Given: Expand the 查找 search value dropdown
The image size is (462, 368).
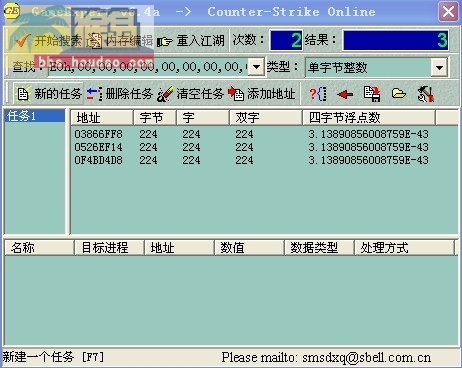Looking at the screenshot, I should pyautogui.click(x=256, y=67).
